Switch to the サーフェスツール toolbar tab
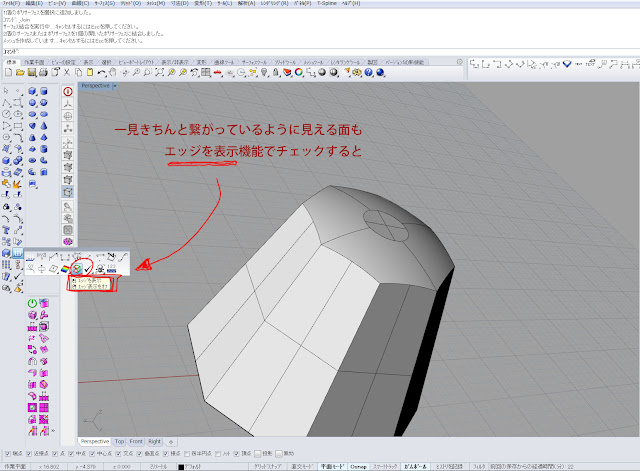640x471 pixels. 254,62
